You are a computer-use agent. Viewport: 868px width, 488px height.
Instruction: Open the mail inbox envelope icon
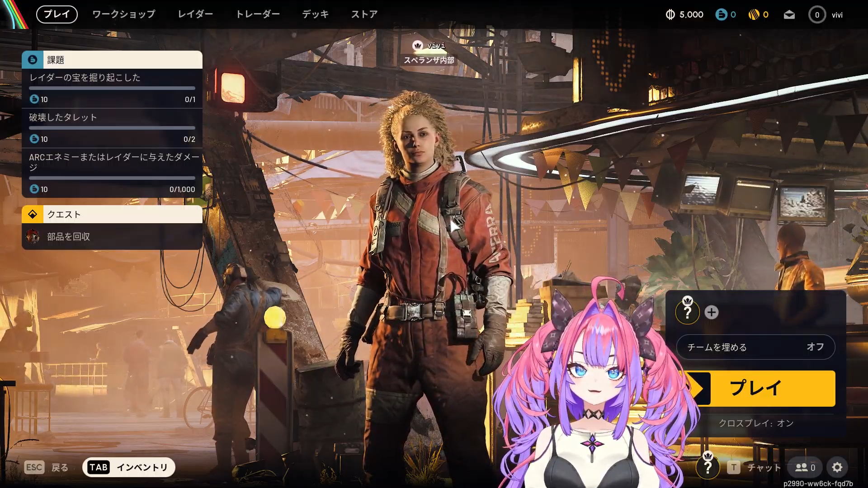pos(789,15)
